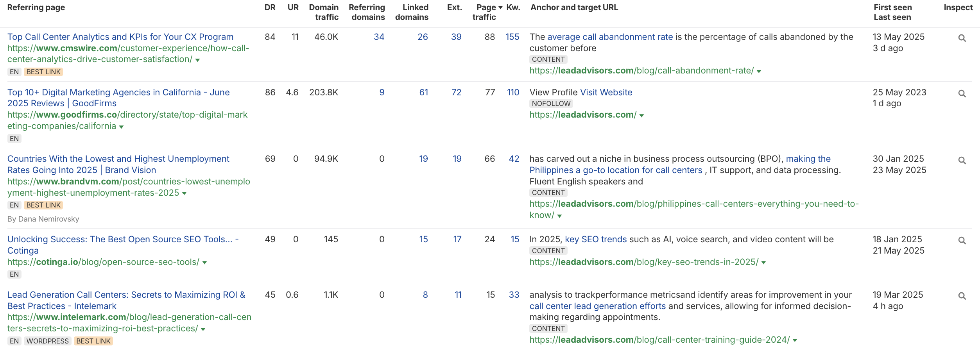The height and width of the screenshot is (347, 980).
Task: Sort by UR column header
Action: (x=293, y=7)
